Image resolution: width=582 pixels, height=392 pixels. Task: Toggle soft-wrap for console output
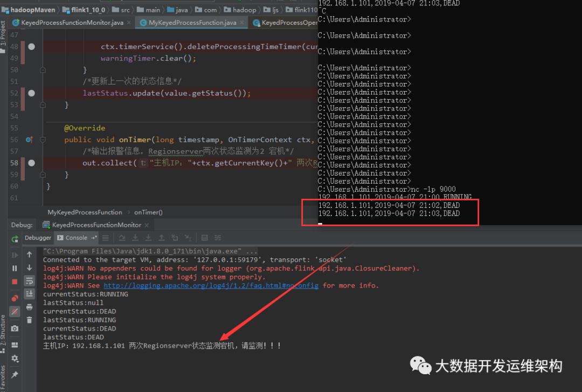coord(30,281)
